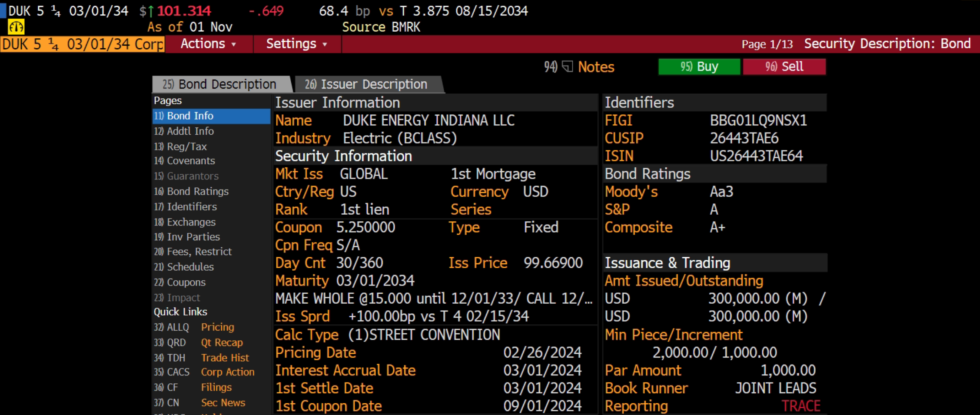Select the Bond Description tab
The width and height of the screenshot is (980, 415).
[219, 84]
